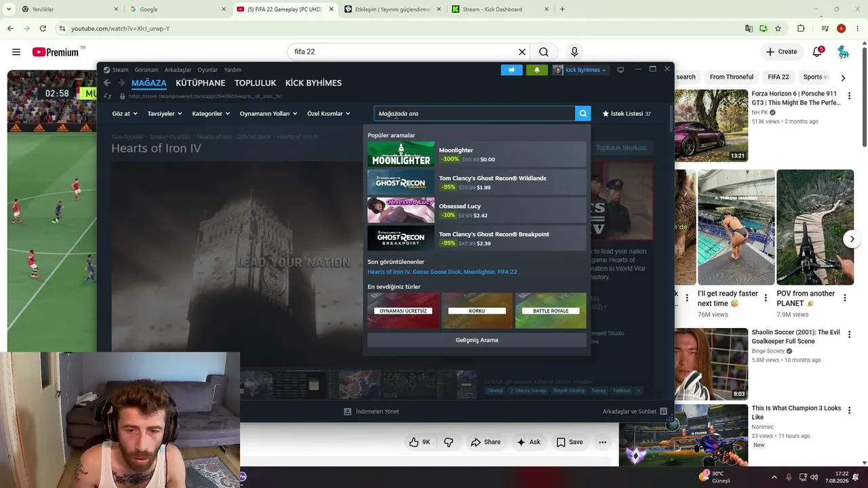Open Chrome extensions puzzle icon

tap(801, 28)
